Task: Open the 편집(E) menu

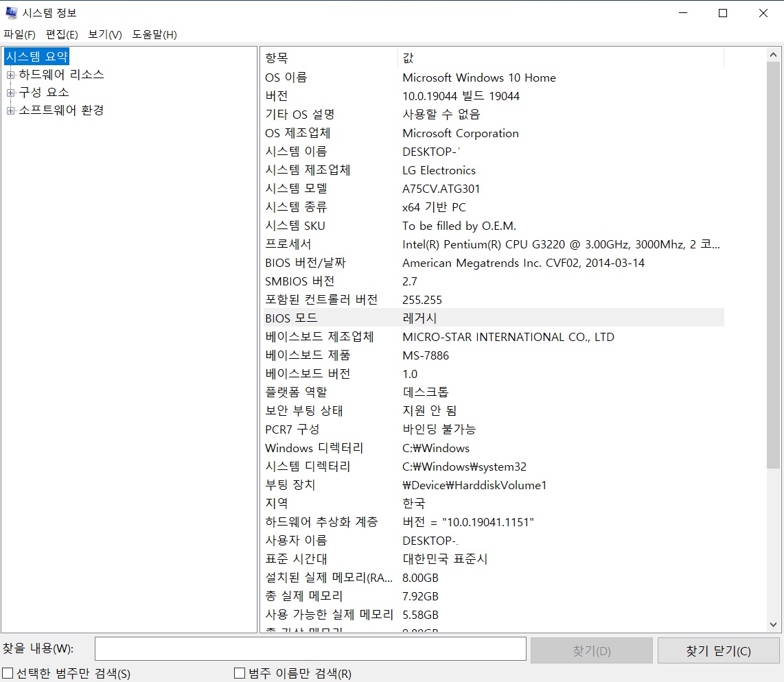Action: 62,34
